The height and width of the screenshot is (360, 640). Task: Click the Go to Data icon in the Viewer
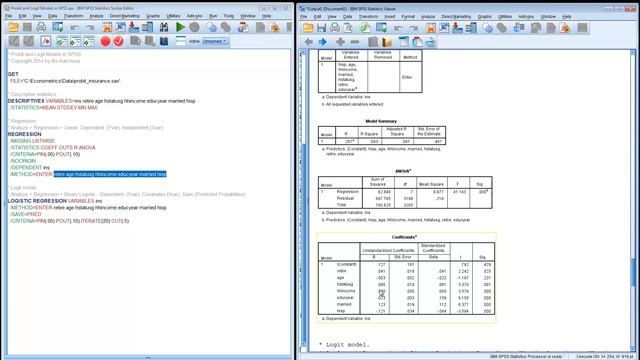[431, 28]
